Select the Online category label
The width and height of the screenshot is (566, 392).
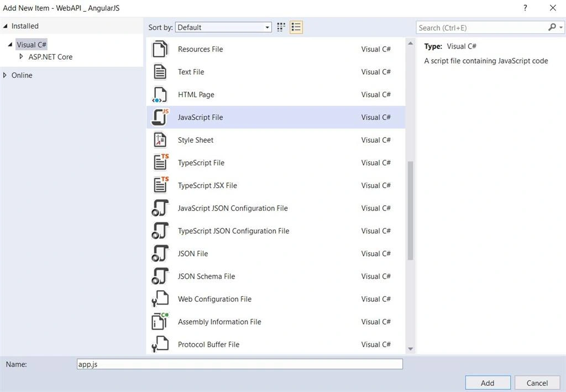[22, 75]
